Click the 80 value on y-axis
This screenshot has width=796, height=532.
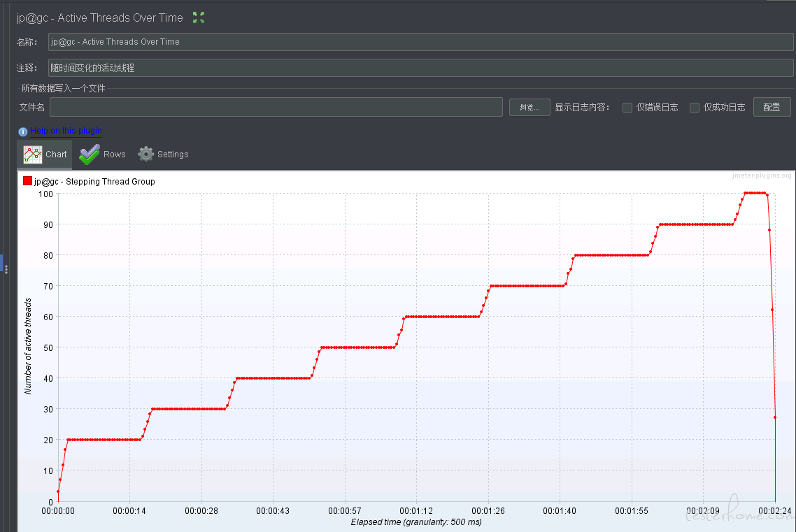48,256
